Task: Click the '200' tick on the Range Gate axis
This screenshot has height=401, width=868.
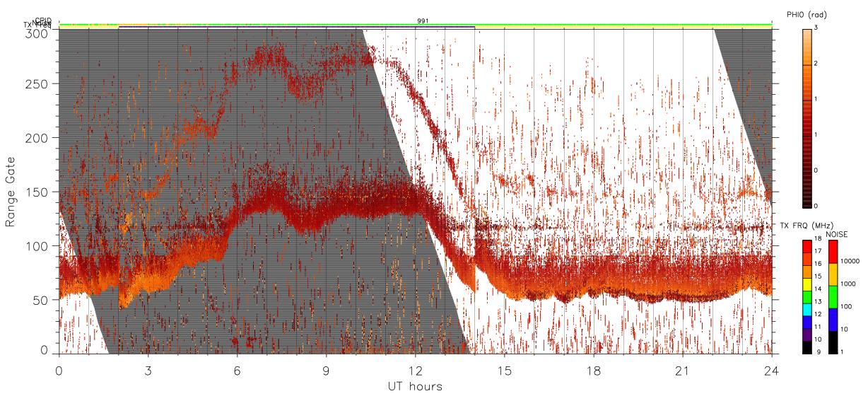Action: pyautogui.click(x=37, y=137)
